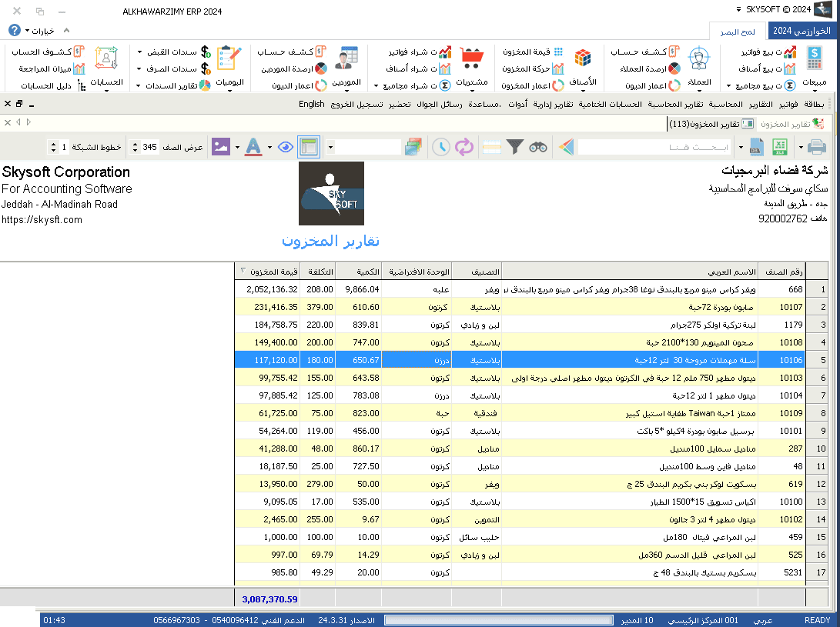Click تسجيل الخروج logout
840x627 pixels.
356,104
